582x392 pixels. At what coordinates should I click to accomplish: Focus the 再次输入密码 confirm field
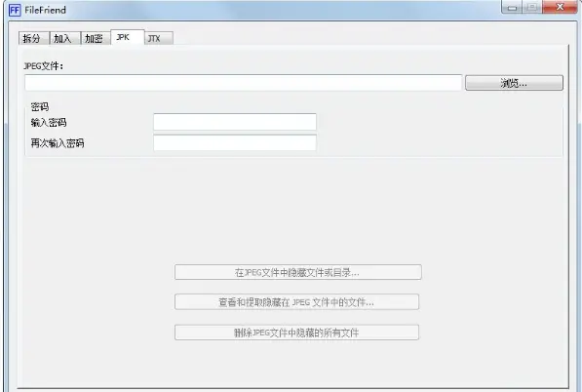point(235,143)
